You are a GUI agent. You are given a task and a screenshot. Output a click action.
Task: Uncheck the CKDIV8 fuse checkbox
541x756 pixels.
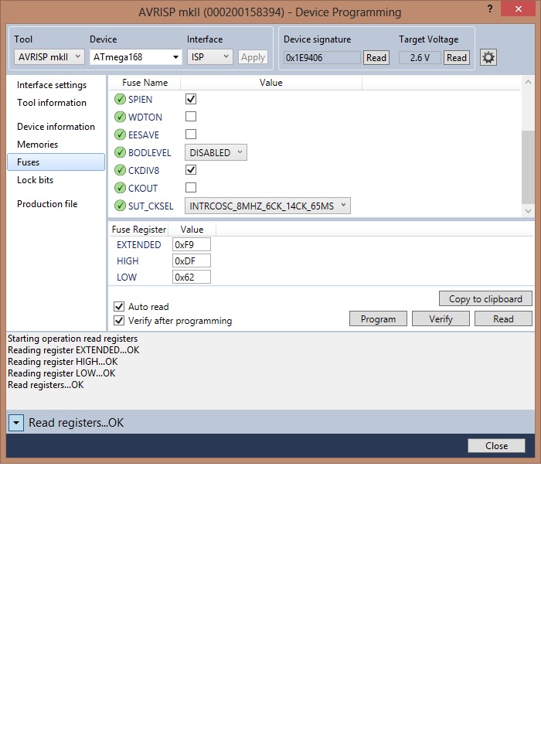[x=191, y=170]
